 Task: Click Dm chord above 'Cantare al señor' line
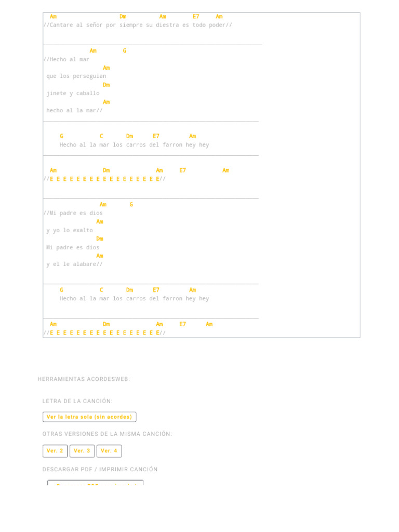123,17
